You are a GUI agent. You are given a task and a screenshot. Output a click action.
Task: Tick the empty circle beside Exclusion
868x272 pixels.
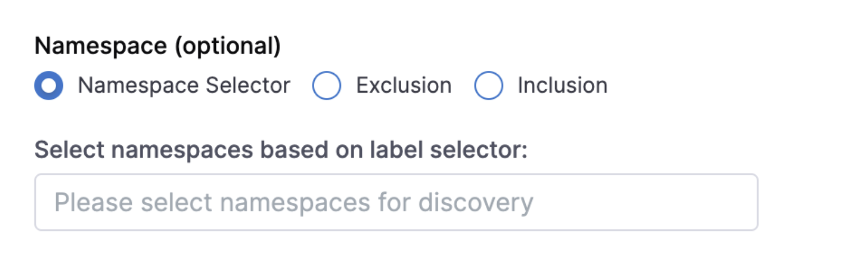[326, 86]
